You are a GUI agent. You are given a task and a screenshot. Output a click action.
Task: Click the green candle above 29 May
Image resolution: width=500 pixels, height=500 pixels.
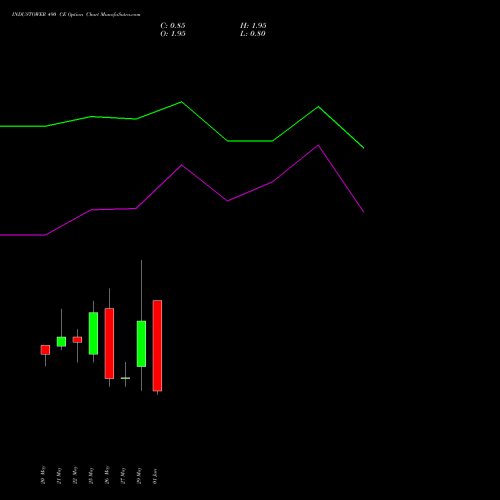coord(141,344)
